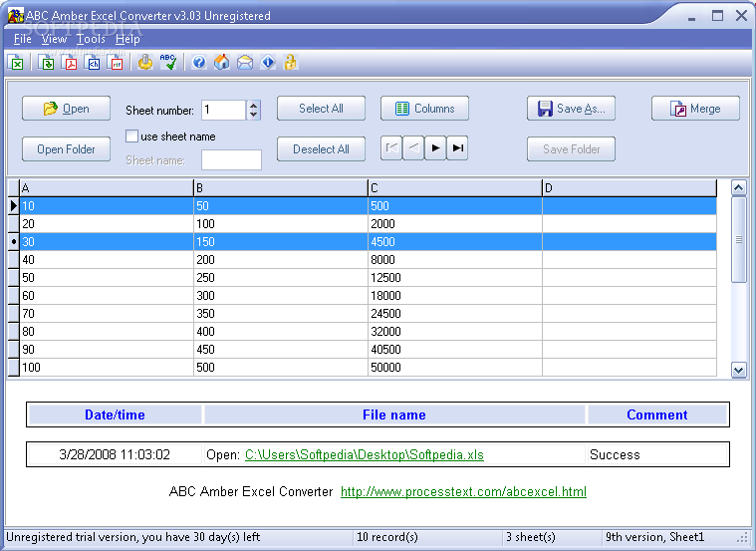Click the application icon in title bar
The height and width of the screenshot is (551, 756).
click(x=15, y=15)
